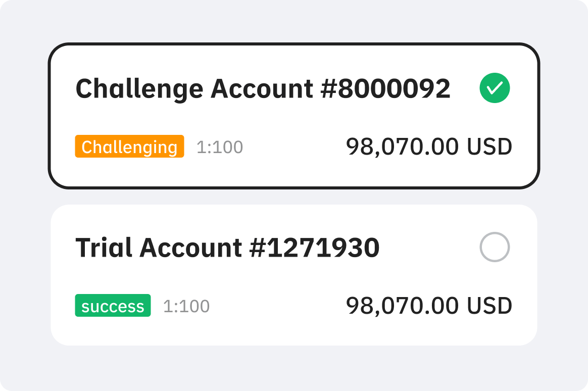Click the Trial Account #1271930 title text

228,248
